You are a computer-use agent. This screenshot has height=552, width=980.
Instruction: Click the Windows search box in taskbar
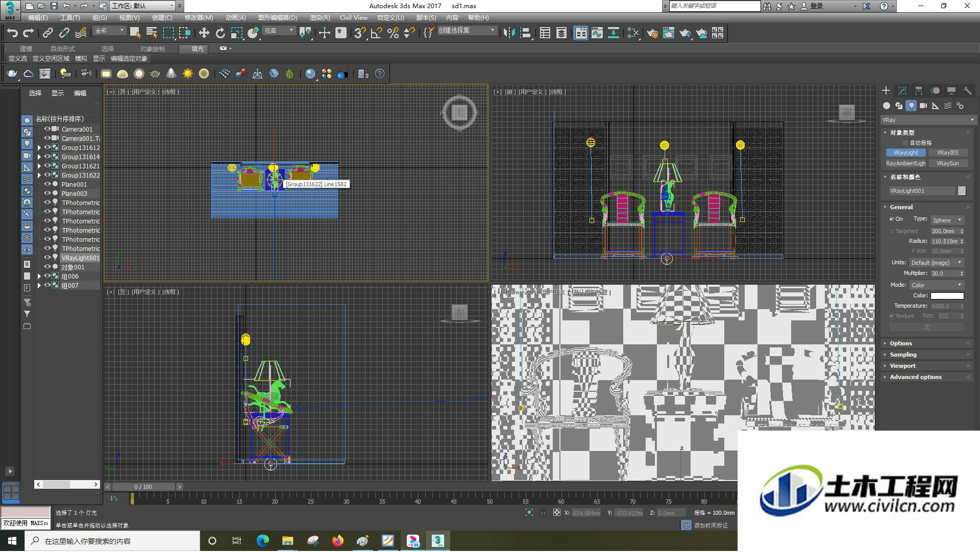point(112,541)
